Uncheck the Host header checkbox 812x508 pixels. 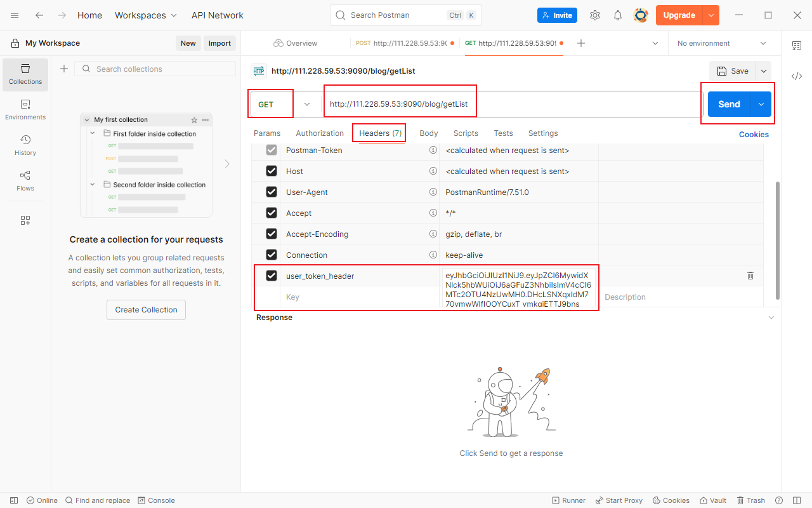pos(272,171)
